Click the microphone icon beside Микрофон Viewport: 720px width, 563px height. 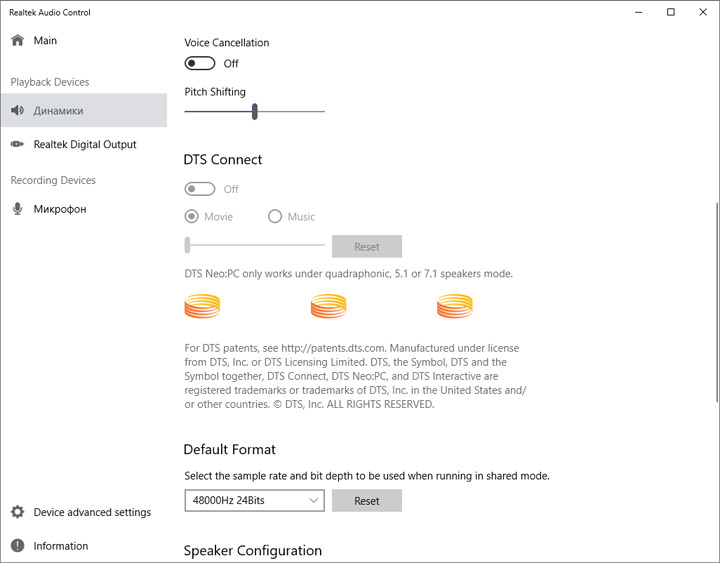[17, 209]
